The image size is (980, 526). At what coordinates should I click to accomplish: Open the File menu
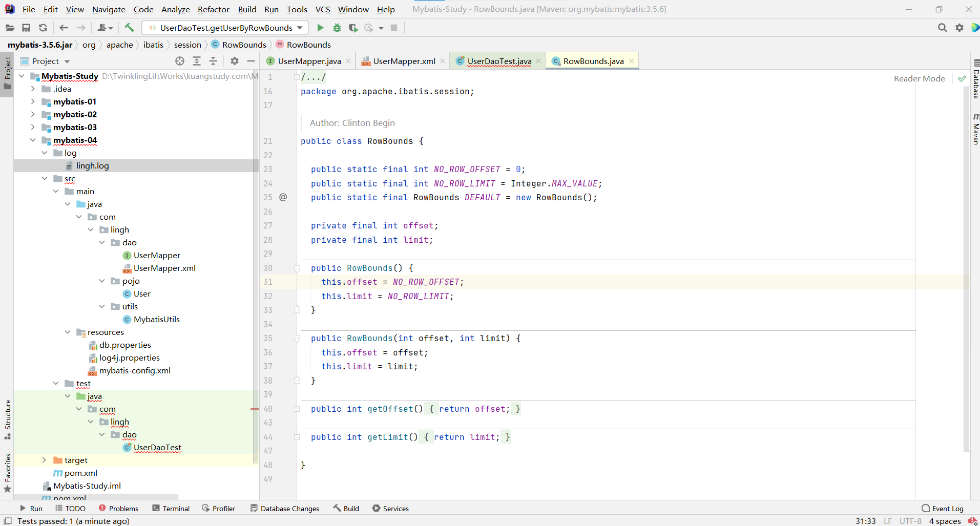pos(29,9)
